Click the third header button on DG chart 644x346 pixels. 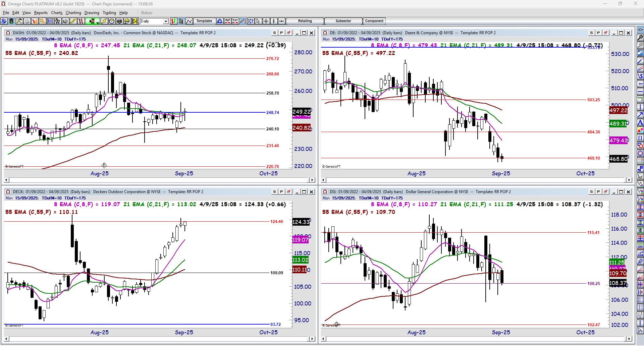[606, 192]
